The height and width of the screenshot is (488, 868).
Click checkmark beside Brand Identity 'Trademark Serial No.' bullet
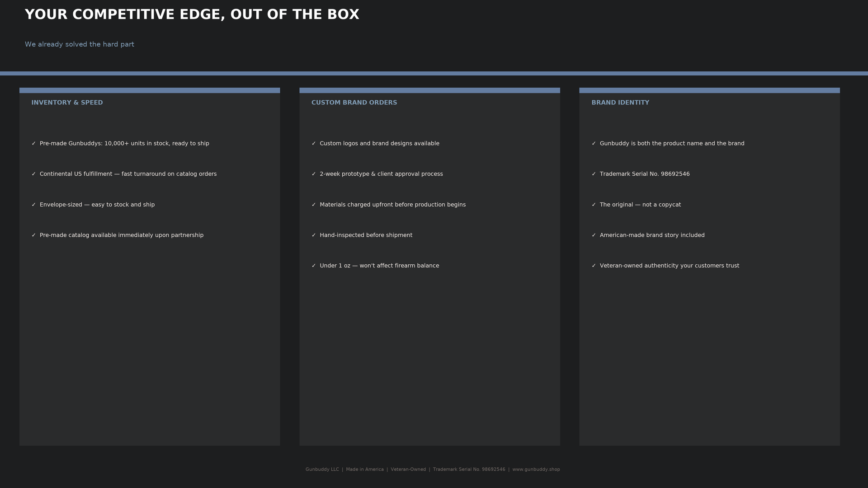(594, 174)
